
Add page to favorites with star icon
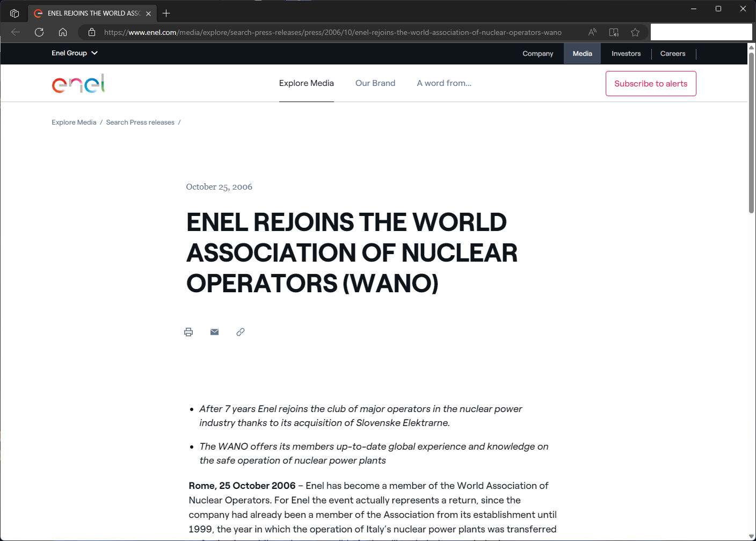pyautogui.click(x=635, y=32)
